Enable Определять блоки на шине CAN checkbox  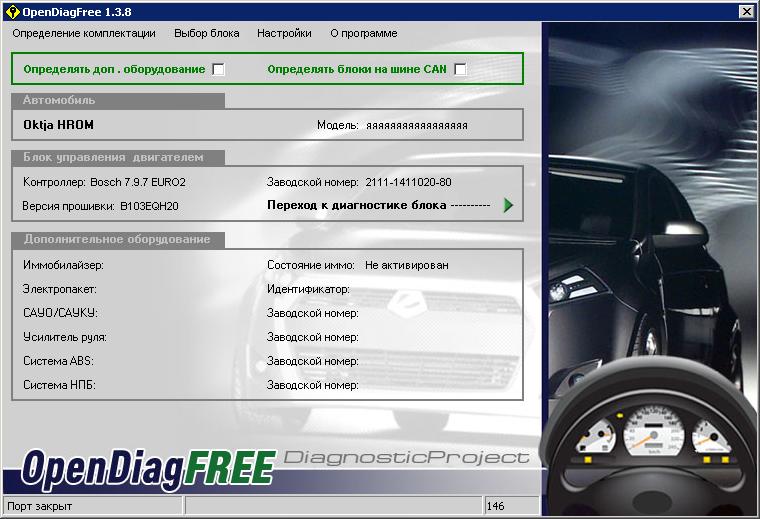point(460,69)
